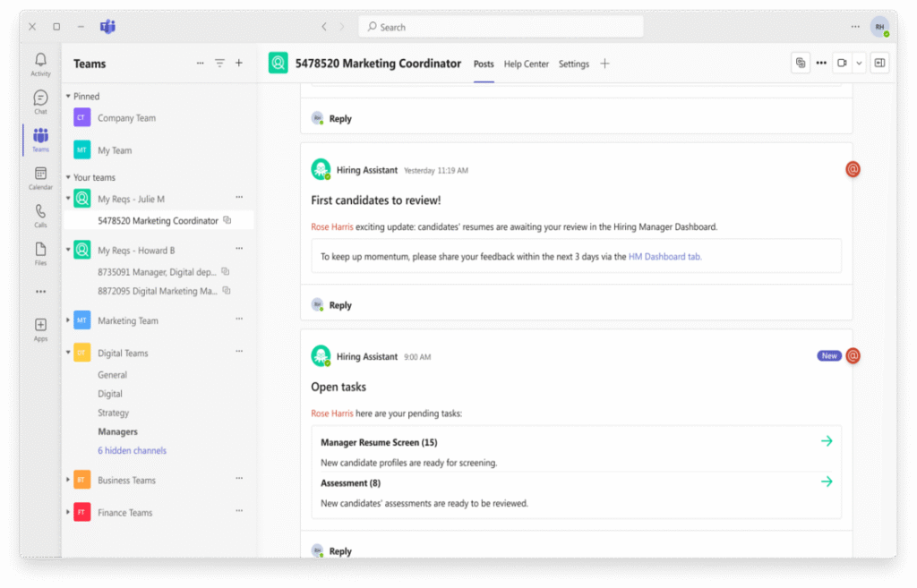The height and width of the screenshot is (588, 917).
Task: Start a video meeting with camera icon
Action: (841, 63)
